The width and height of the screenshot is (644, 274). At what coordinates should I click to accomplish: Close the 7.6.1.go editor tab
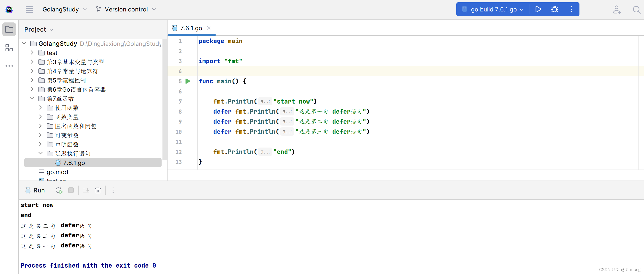208,28
